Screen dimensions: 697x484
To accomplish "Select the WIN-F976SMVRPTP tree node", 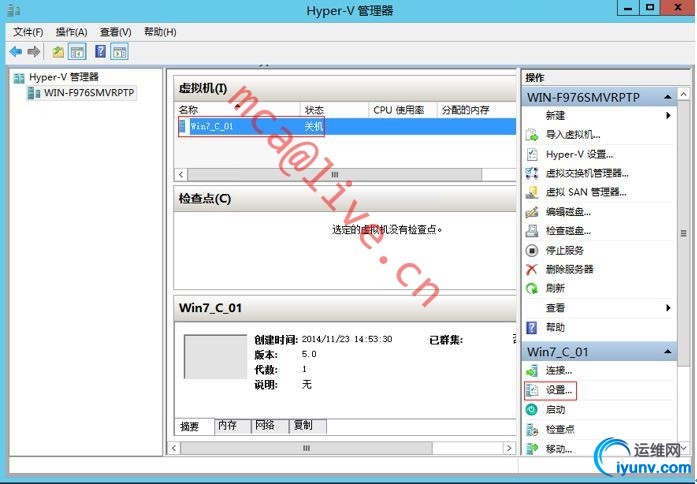I will coord(89,93).
